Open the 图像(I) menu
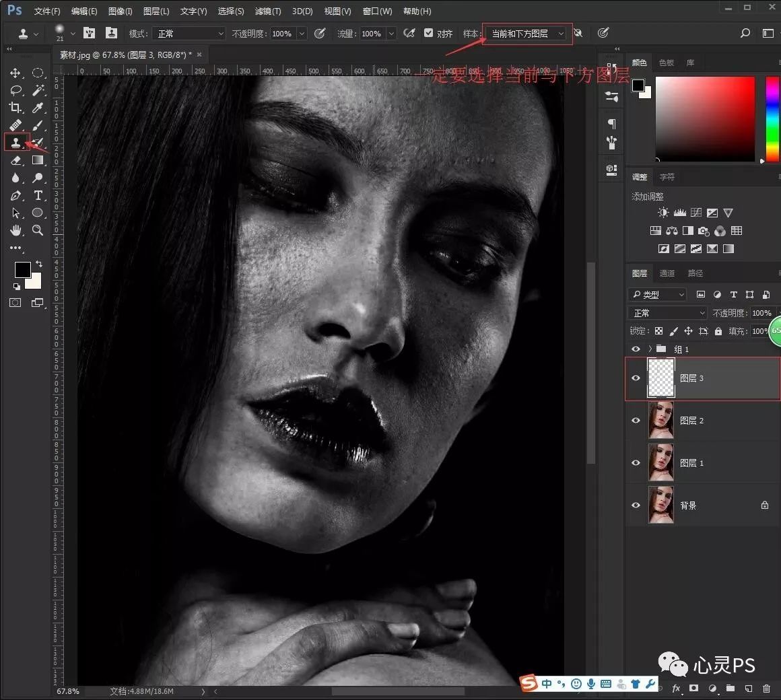Viewport: 781px width, 700px height. (120, 11)
